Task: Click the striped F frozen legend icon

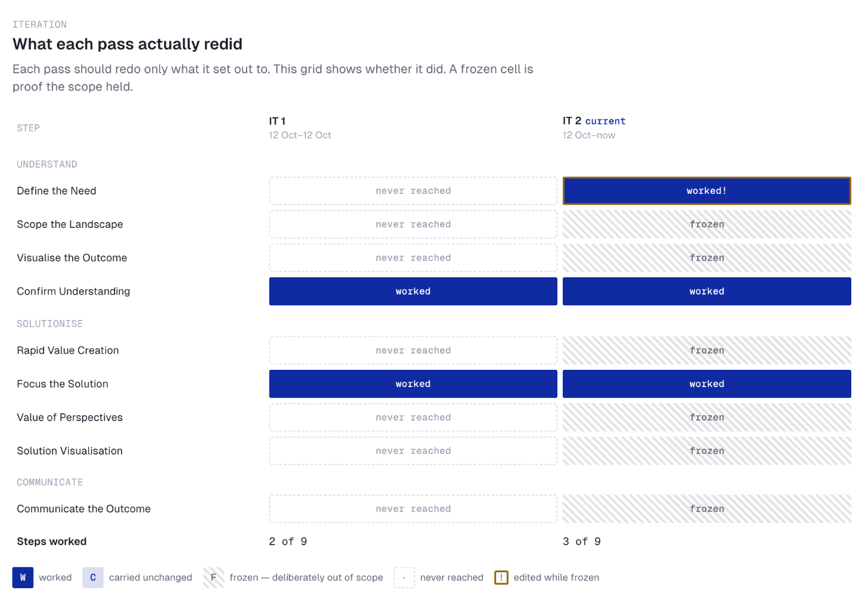Action: [213, 577]
